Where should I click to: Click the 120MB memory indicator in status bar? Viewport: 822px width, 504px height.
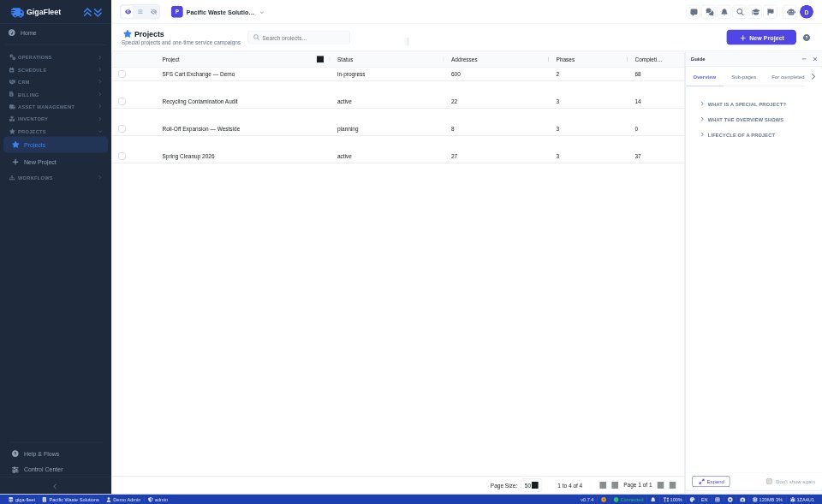point(767,500)
